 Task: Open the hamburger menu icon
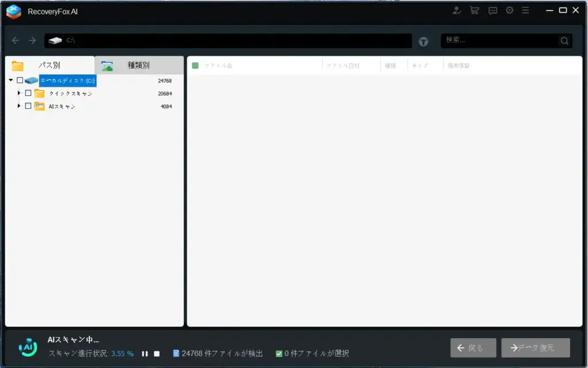(525, 10)
